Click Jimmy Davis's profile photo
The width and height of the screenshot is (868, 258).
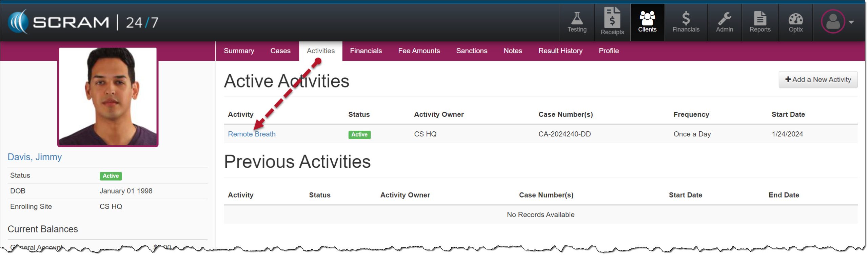[x=108, y=97]
